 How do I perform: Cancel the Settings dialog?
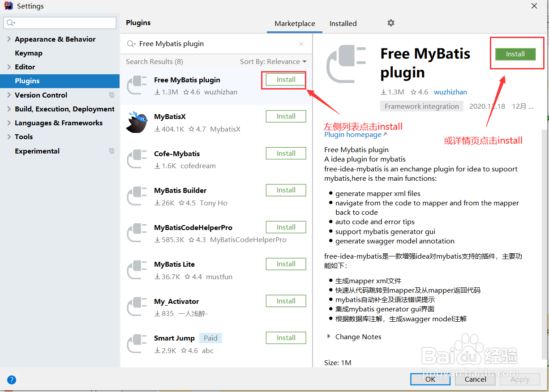476,379
